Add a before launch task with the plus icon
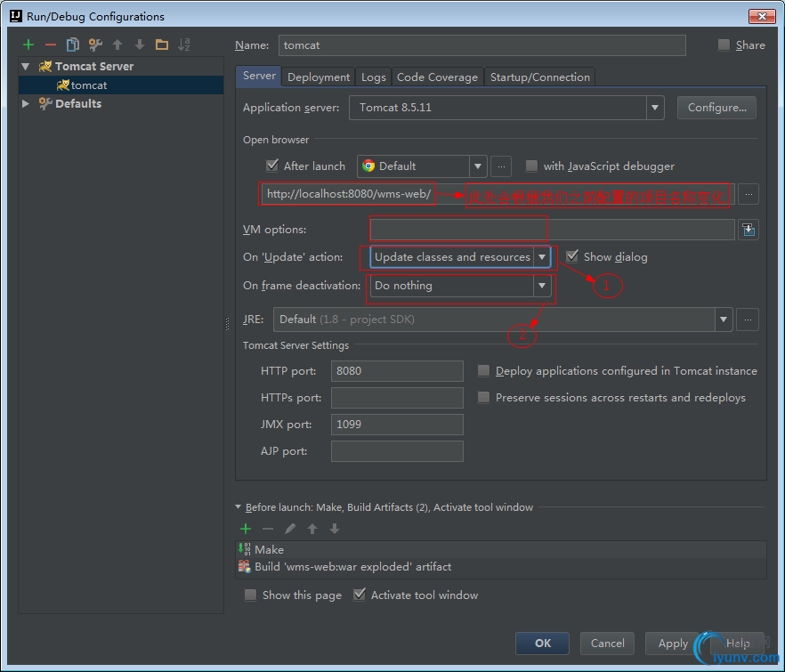 [246, 529]
